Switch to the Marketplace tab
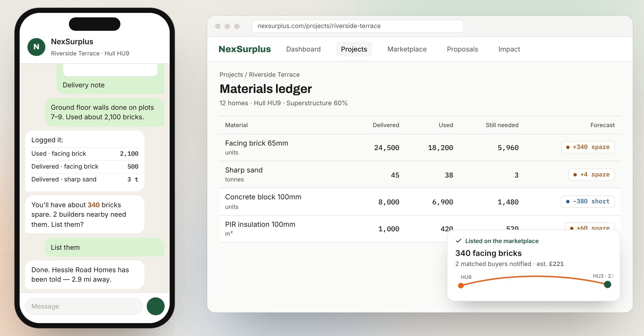Image resolution: width=644 pixels, height=336 pixels. [407, 49]
